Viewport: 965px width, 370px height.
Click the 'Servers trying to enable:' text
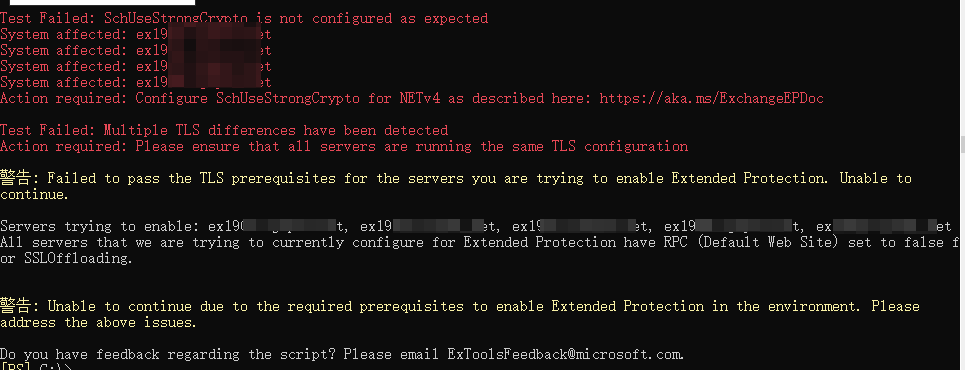[x=100, y=227]
